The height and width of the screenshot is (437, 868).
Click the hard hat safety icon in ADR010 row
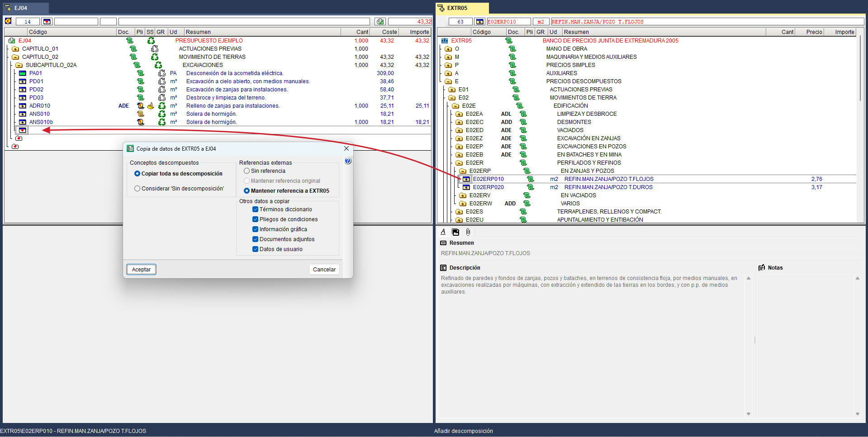(151, 106)
